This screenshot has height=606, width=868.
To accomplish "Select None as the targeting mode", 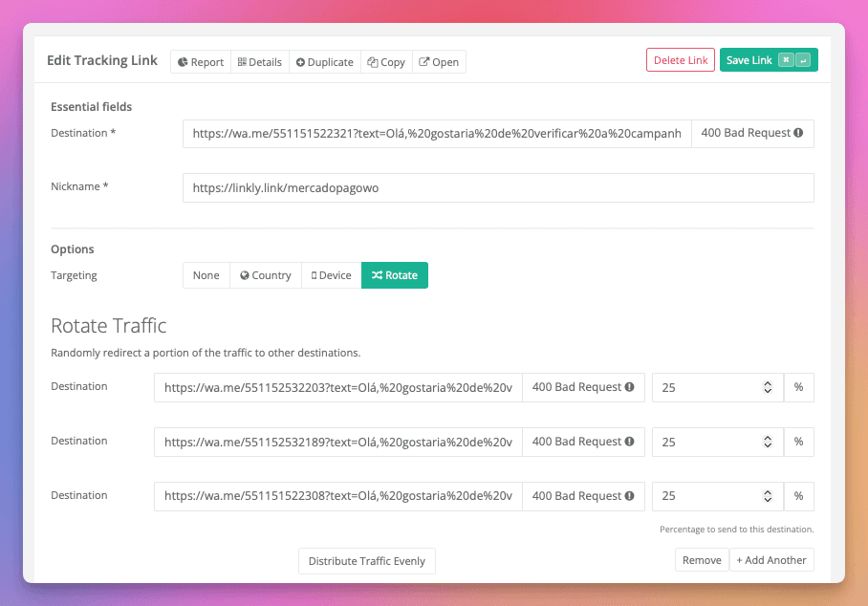I will [x=206, y=275].
